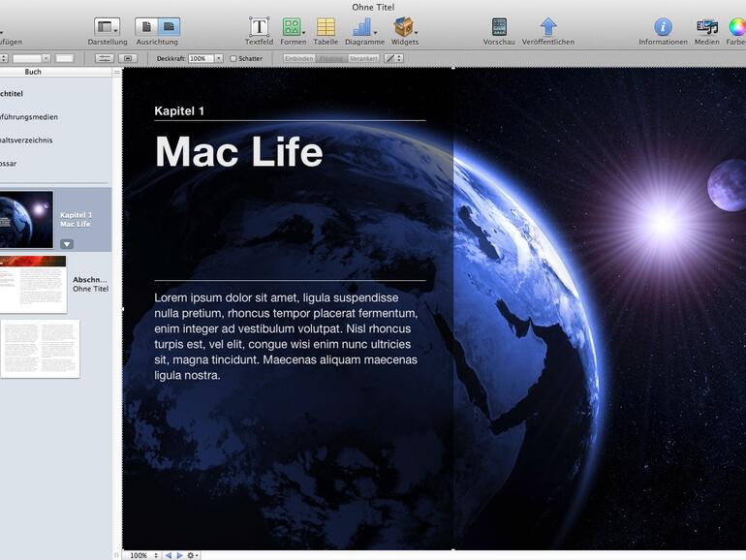746x560 pixels.
Task: Open the Medien browser
Action: coord(706,27)
